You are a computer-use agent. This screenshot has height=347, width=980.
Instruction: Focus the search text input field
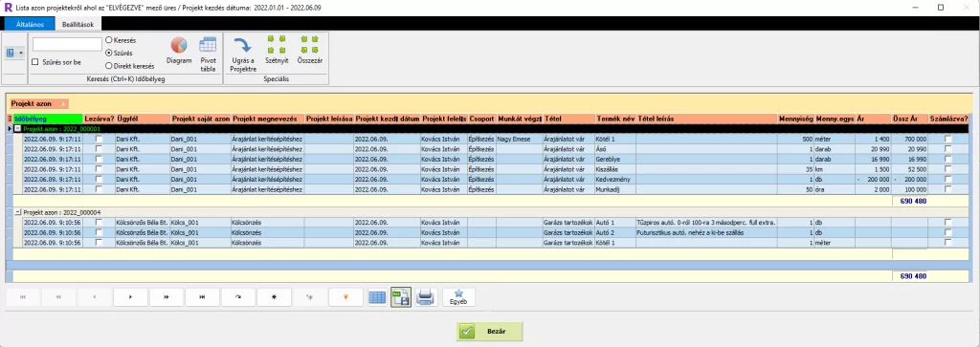(67, 44)
